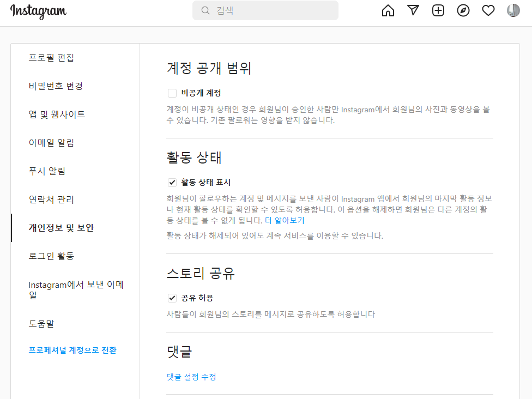
Task: Uncheck the 활동 상태 표시 checkbox
Action: [x=172, y=183]
